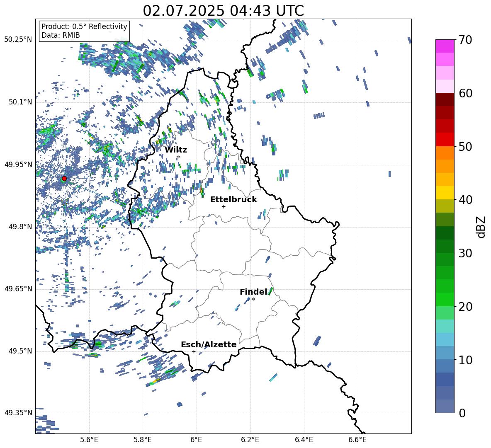491x448 pixels.
Task: Click the 5.6°E longitude label
Action: pos(89,440)
